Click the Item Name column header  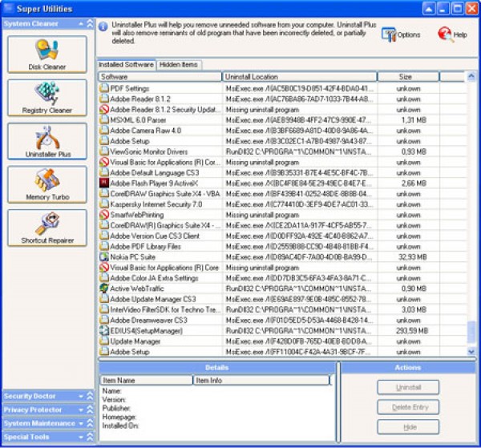[147, 380]
